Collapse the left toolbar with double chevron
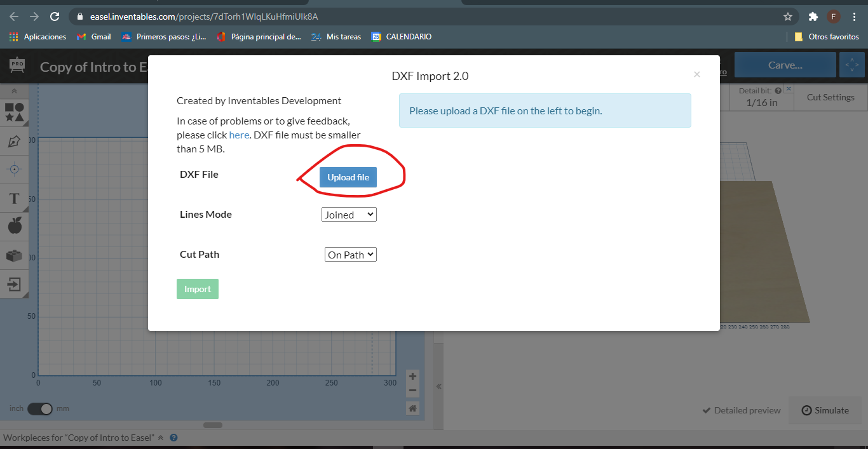Screen dimensions: 868x449 point(14,91)
